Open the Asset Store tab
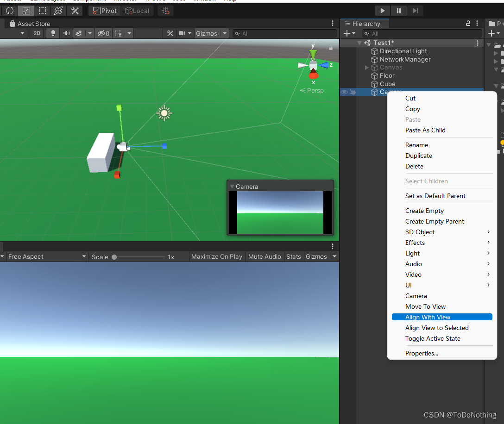504x424 pixels. coord(30,24)
